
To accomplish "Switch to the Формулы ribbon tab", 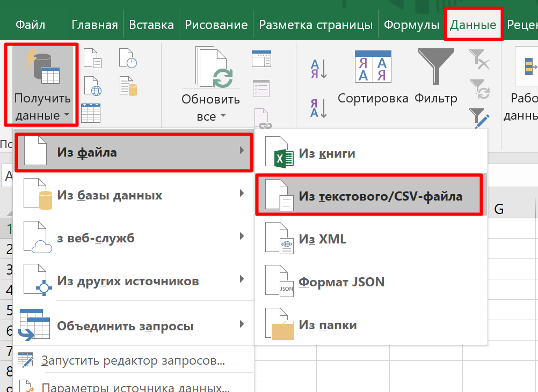I will coord(412,25).
